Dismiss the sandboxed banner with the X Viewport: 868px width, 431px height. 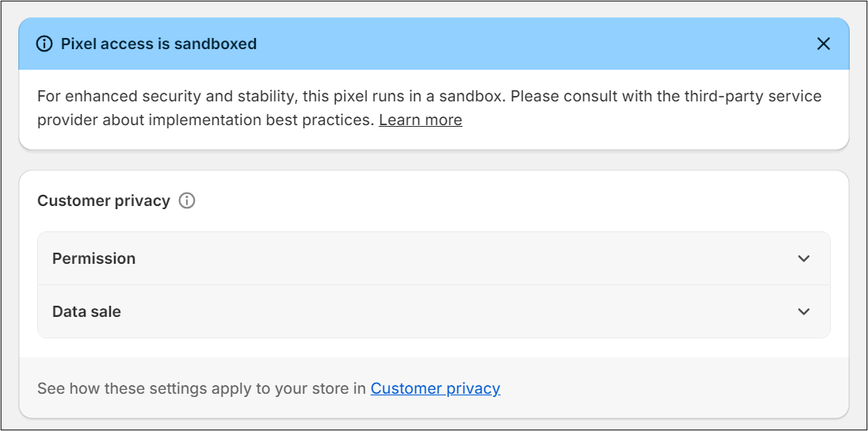(x=824, y=44)
